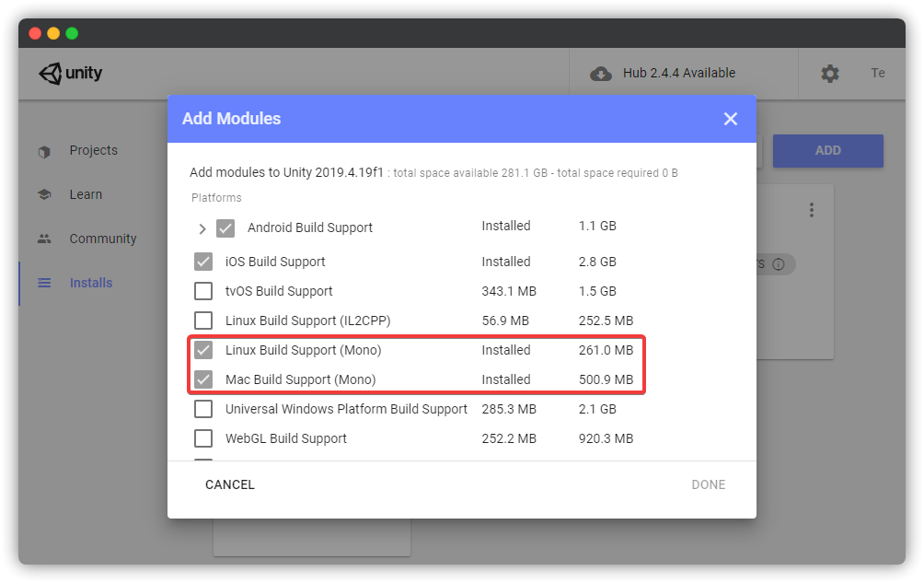924x583 pixels.
Task: Click the Learn graduation cap icon
Action: pyautogui.click(x=44, y=194)
